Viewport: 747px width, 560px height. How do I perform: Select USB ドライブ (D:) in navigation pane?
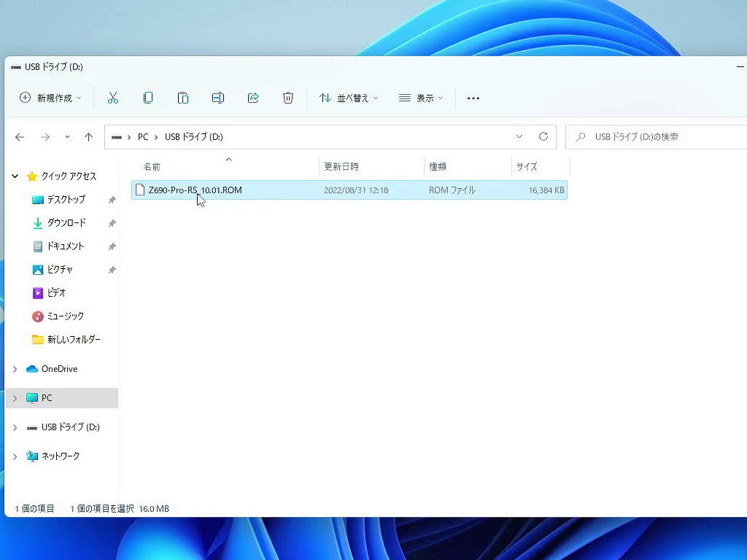(71, 427)
